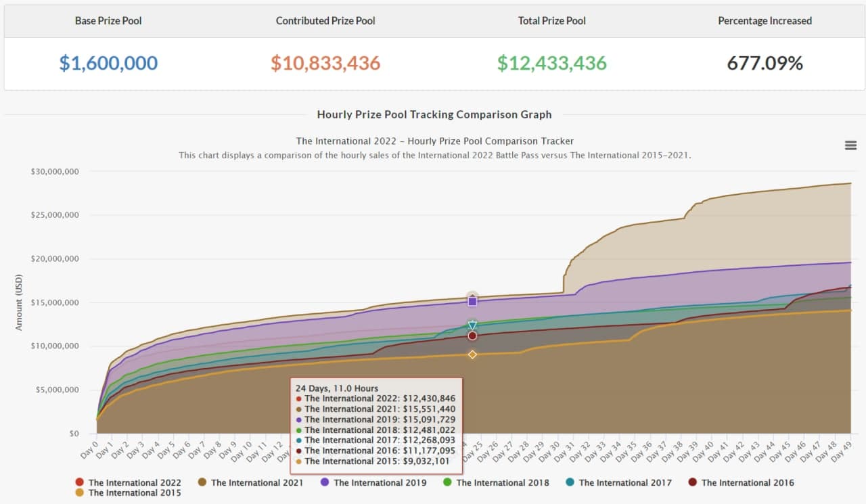Click the 24 Days, 11.0 Hours tooltip header
The height and width of the screenshot is (504, 866).
click(336, 389)
